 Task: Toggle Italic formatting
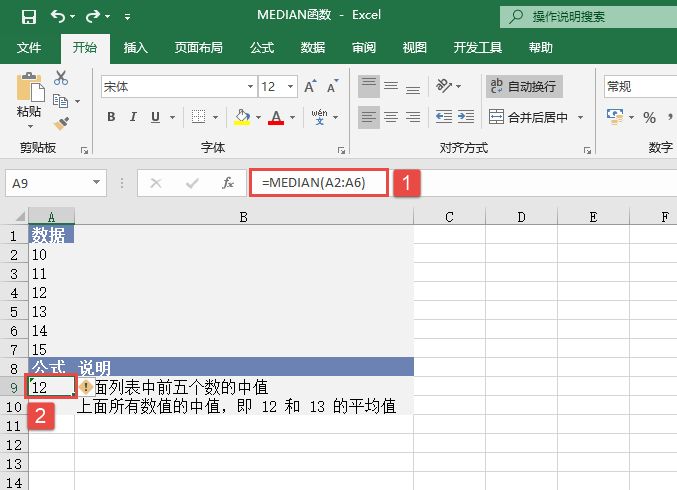135,117
